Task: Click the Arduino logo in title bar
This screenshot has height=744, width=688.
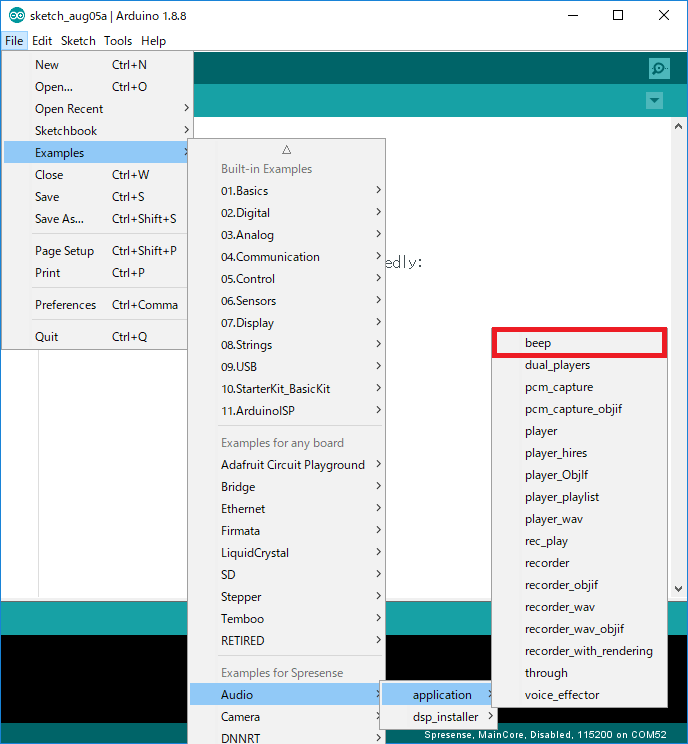Action: pos(17,15)
